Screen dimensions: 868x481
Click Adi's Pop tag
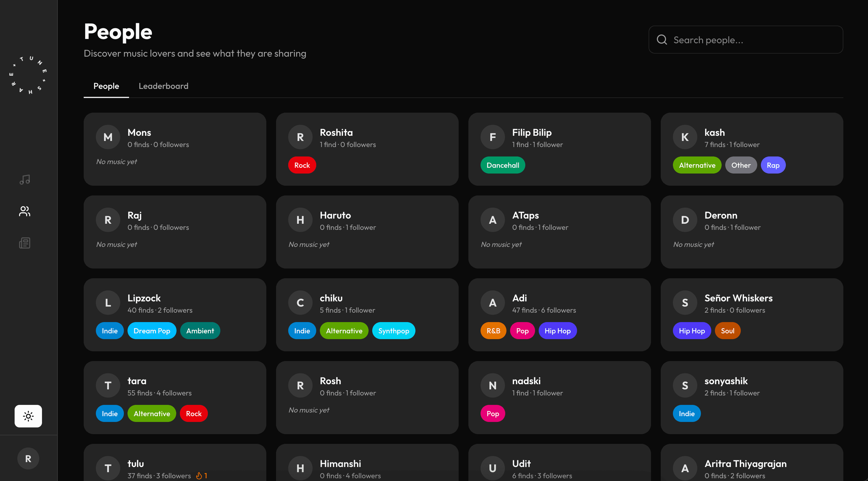(x=522, y=331)
